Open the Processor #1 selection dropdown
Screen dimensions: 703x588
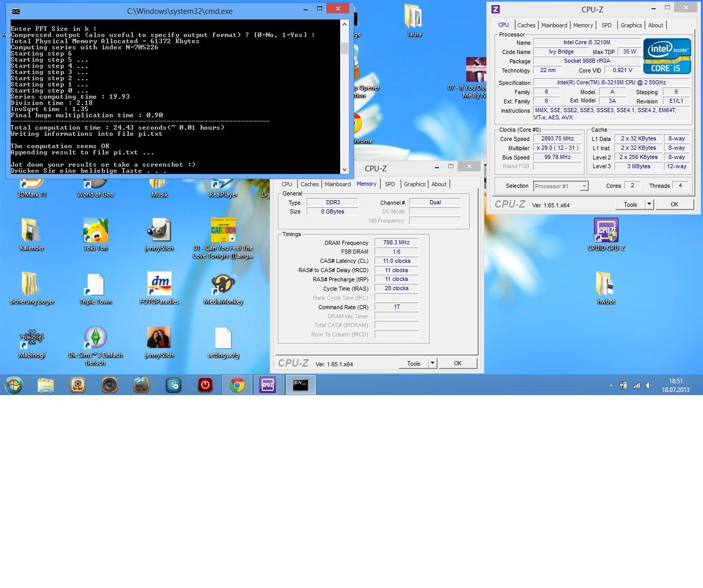tap(560, 186)
